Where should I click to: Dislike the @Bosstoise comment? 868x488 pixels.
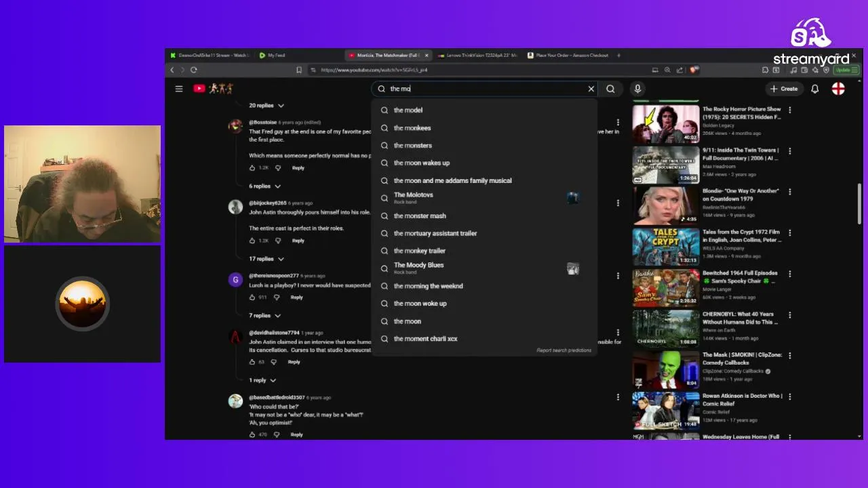pyautogui.click(x=278, y=167)
